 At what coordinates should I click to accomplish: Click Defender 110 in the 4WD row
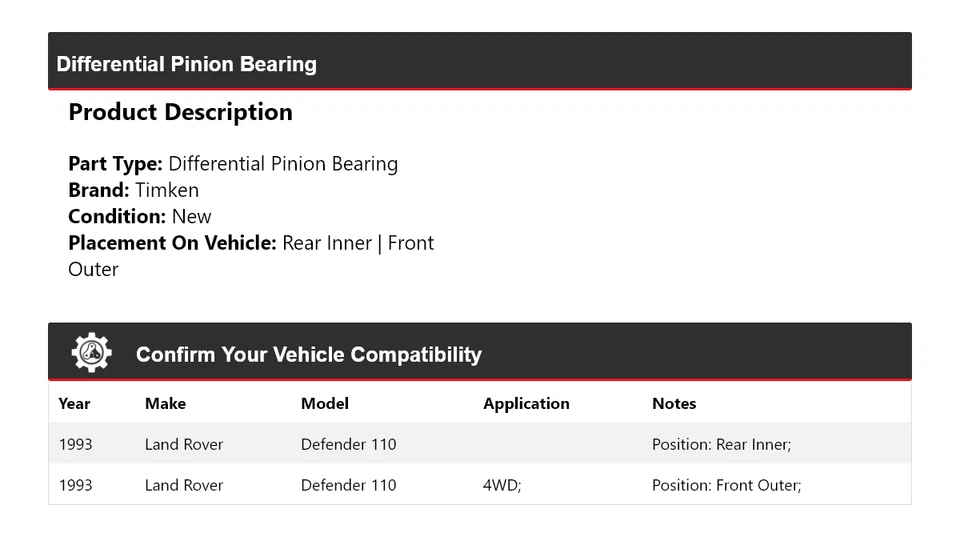(x=348, y=485)
